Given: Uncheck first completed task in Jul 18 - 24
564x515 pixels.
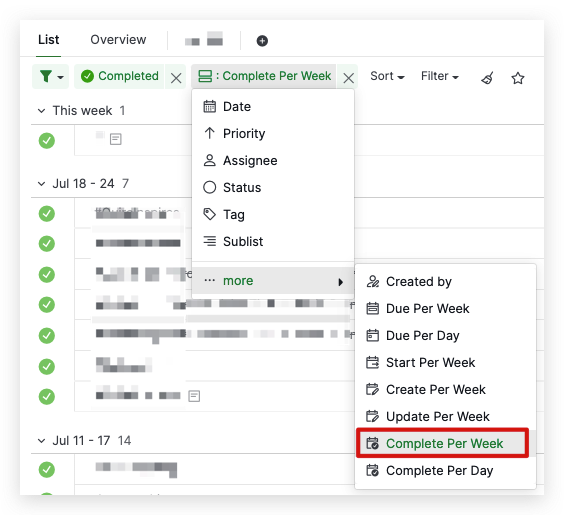Looking at the screenshot, I should pyautogui.click(x=47, y=214).
